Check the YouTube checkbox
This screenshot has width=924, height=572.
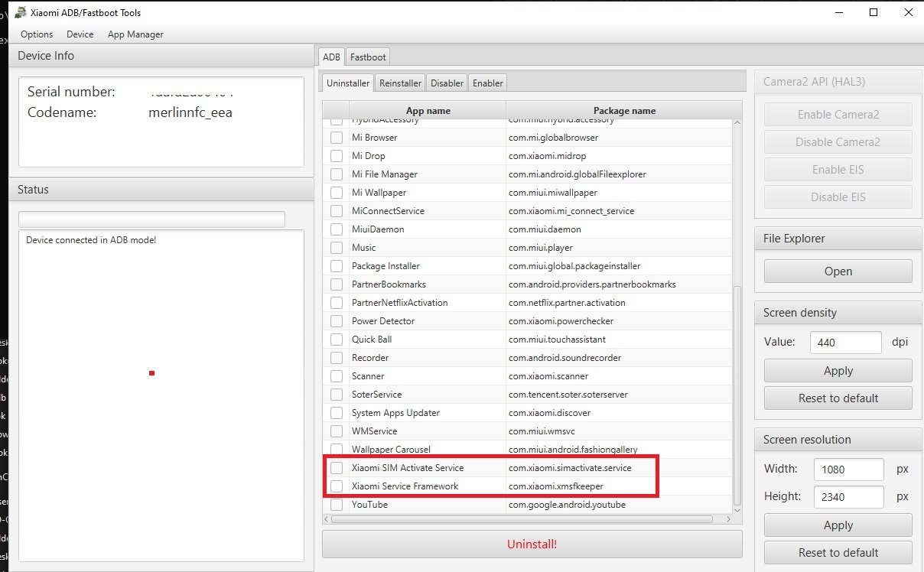(337, 505)
